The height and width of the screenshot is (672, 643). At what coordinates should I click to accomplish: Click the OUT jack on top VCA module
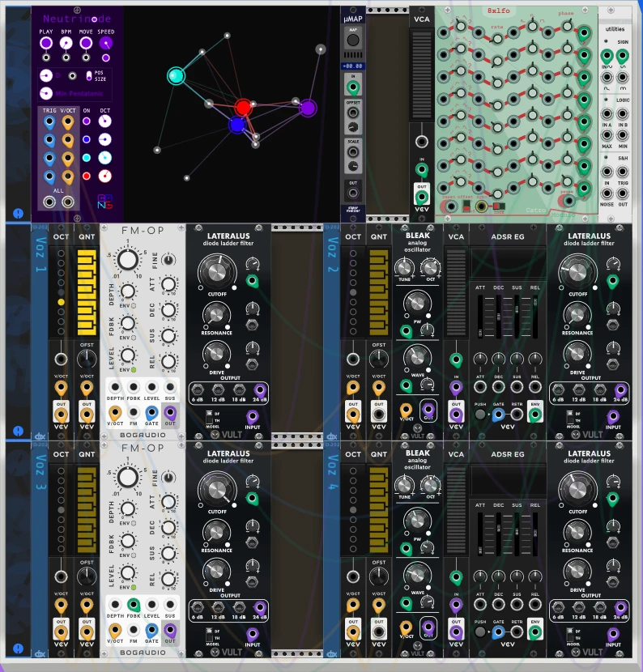click(422, 196)
